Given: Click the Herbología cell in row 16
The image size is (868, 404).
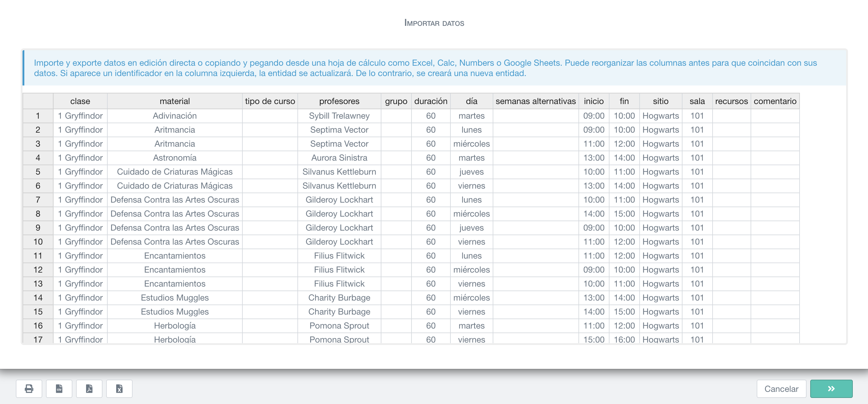Looking at the screenshot, I should point(175,326).
